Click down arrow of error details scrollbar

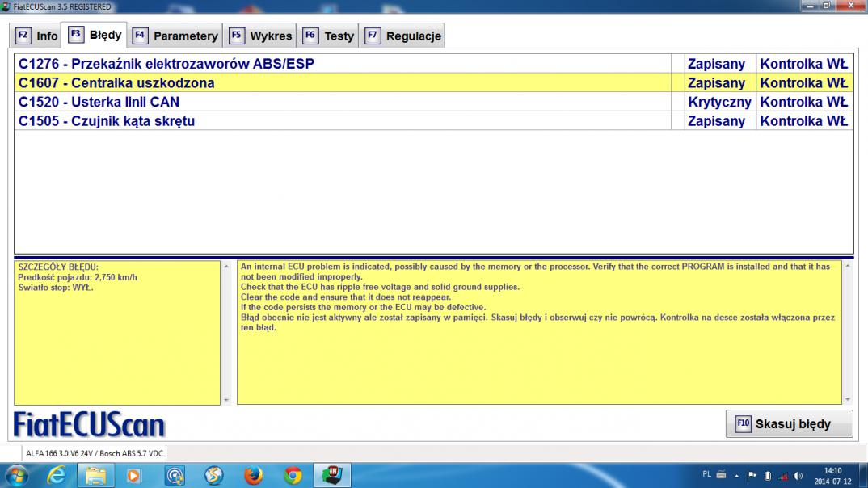pyautogui.click(x=225, y=399)
